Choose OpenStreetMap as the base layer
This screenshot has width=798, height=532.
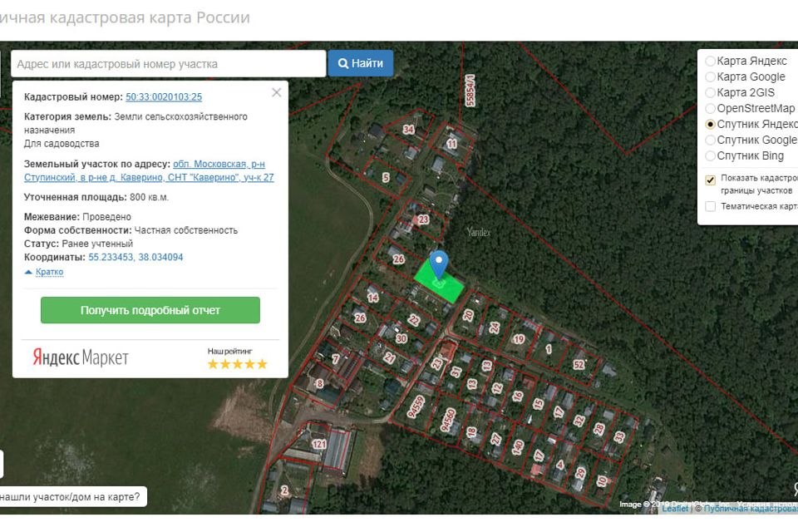(x=710, y=109)
